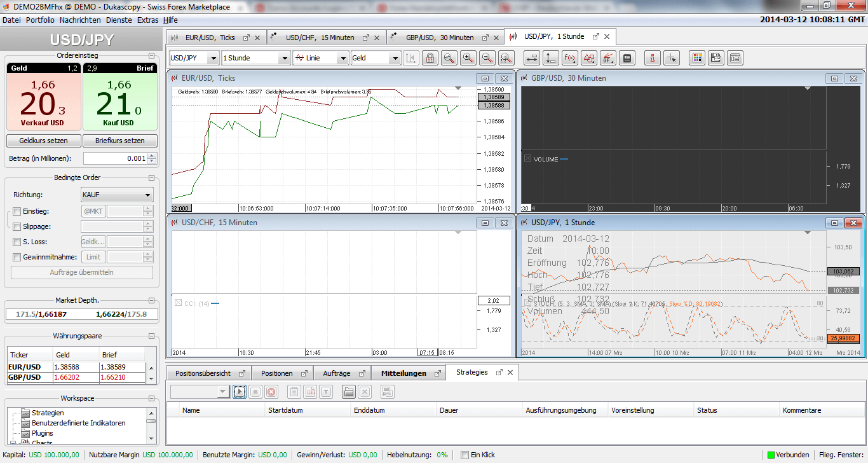Click the strategy notepad editor icon
This screenshot has height=463, width=868.
tap(294, 392)
